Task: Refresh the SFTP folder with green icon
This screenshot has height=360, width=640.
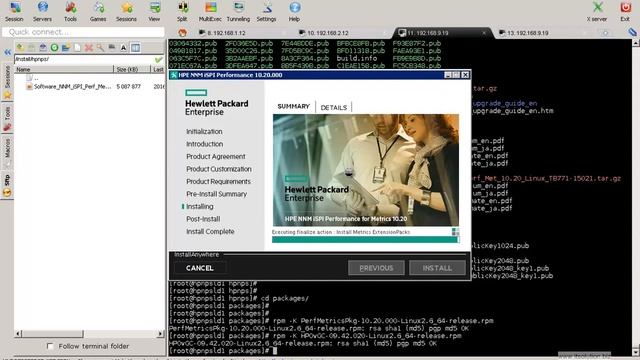Action: (54, 48)
